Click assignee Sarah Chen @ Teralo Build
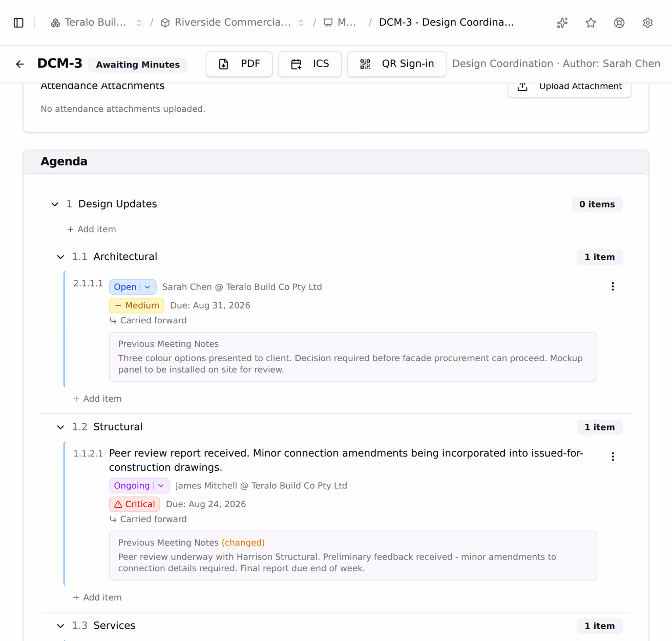The width and height of the screenshot is (672, 641). click(x=242, y=287)
